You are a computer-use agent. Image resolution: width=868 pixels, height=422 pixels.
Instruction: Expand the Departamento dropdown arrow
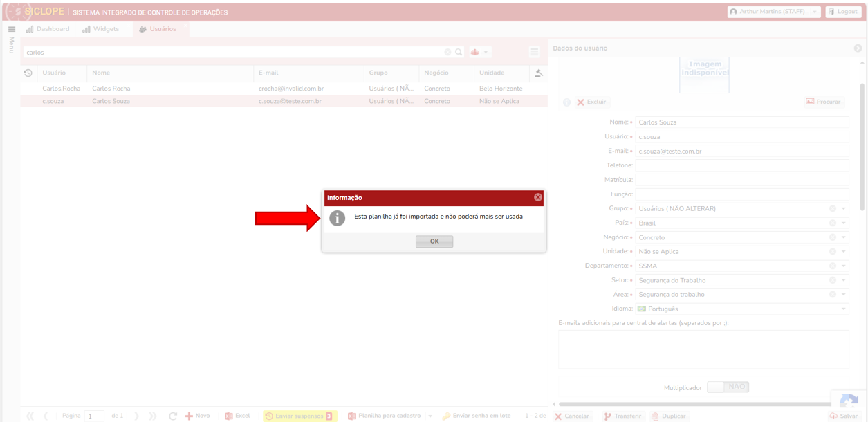coord(844,266)
